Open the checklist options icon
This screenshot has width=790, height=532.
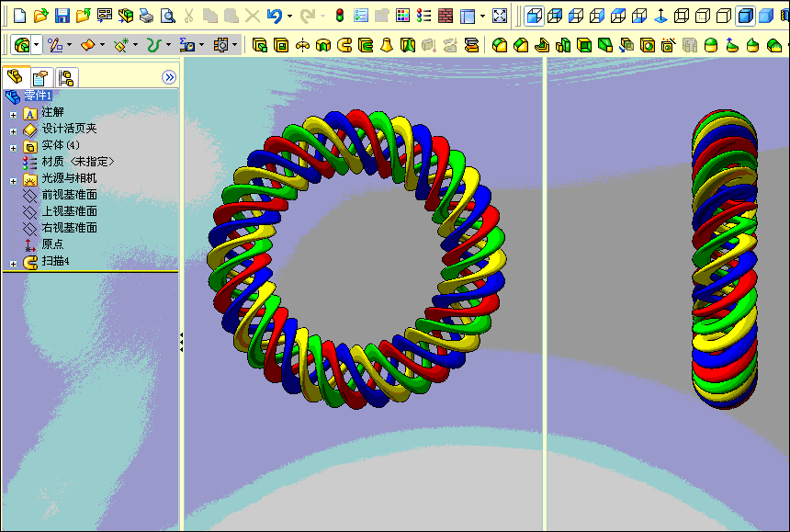[361, 15]
